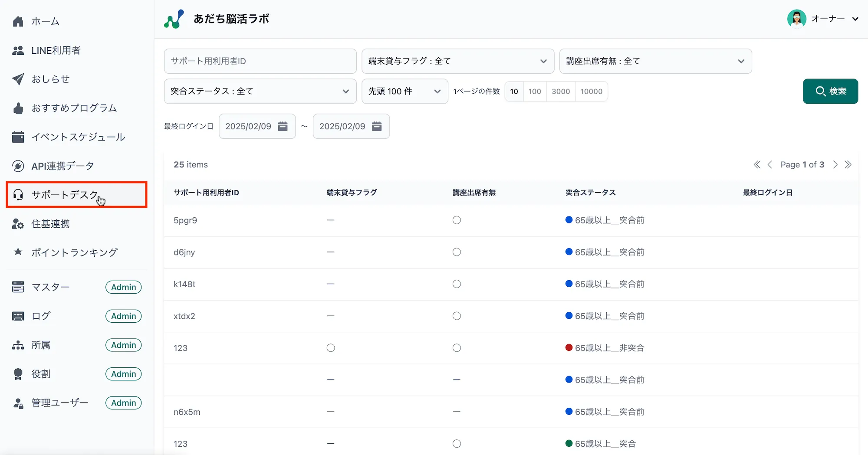Select the イベントスケジュール calendar icon
Viewport: 868px width, 455px height.
pos(18,137)
